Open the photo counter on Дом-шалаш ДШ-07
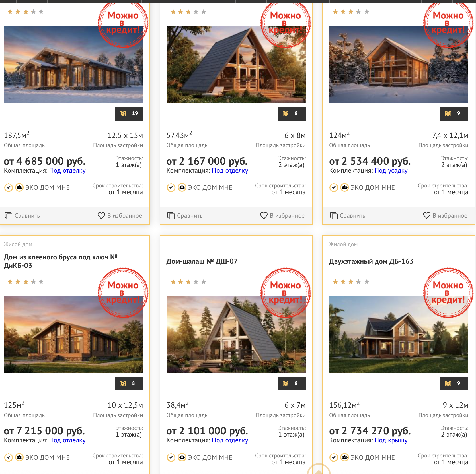This screenshot has width=476, height=474. coord(292,384)
